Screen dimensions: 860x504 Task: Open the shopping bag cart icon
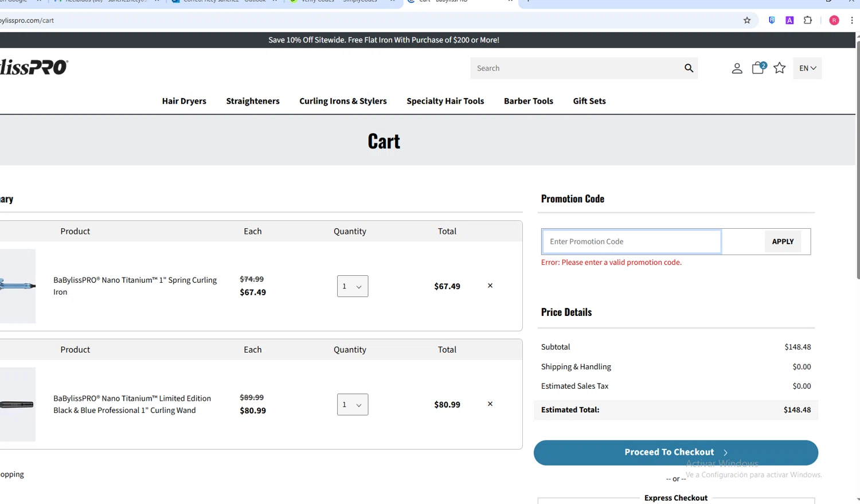tap(758, 68)
